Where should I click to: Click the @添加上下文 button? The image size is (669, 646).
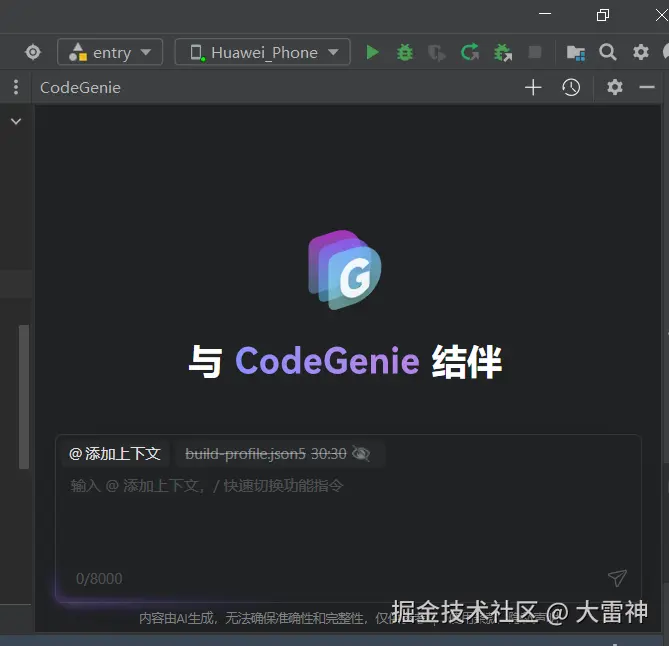(x=114, y=454)
